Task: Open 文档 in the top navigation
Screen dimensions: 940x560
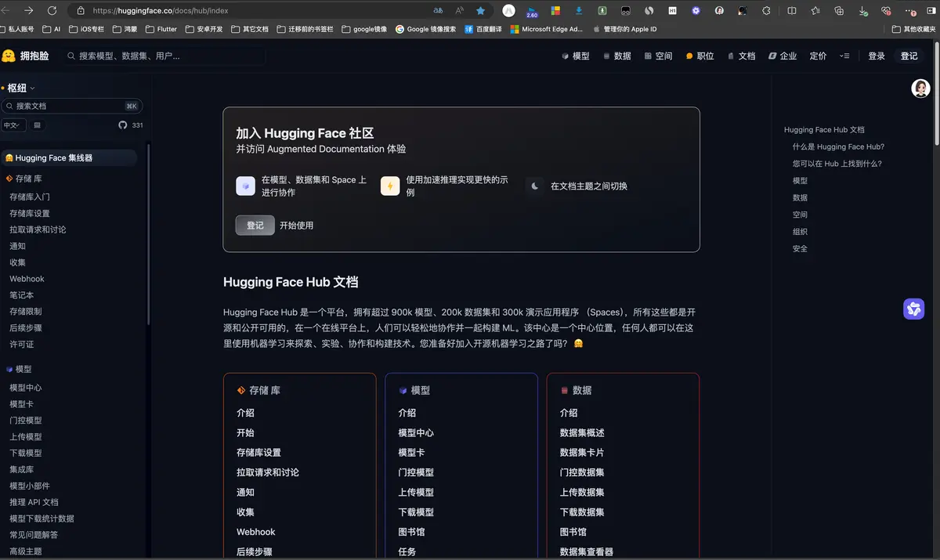Action: tap(741, 56)
